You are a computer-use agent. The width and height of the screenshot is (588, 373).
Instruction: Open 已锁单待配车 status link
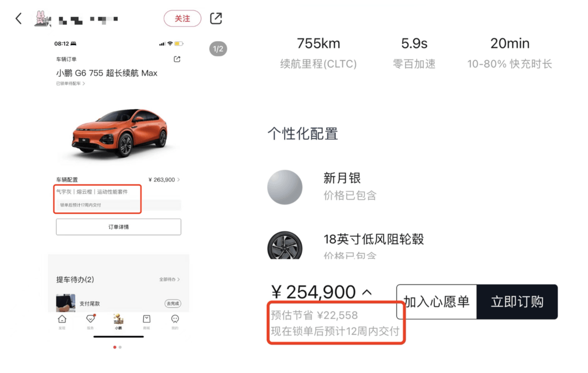pyautogui.click(x=70, y=84)
